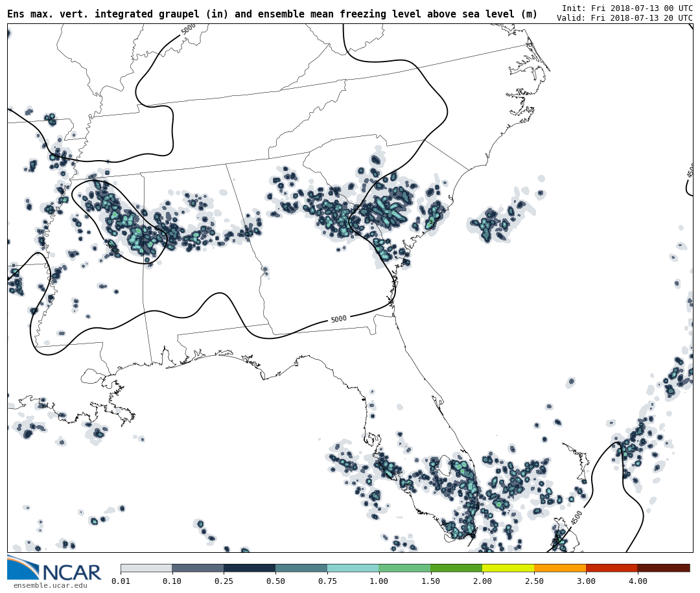Click the 4.00 tick label on colorbar
This screenshot has width=700, height=593.
[637, 581]
